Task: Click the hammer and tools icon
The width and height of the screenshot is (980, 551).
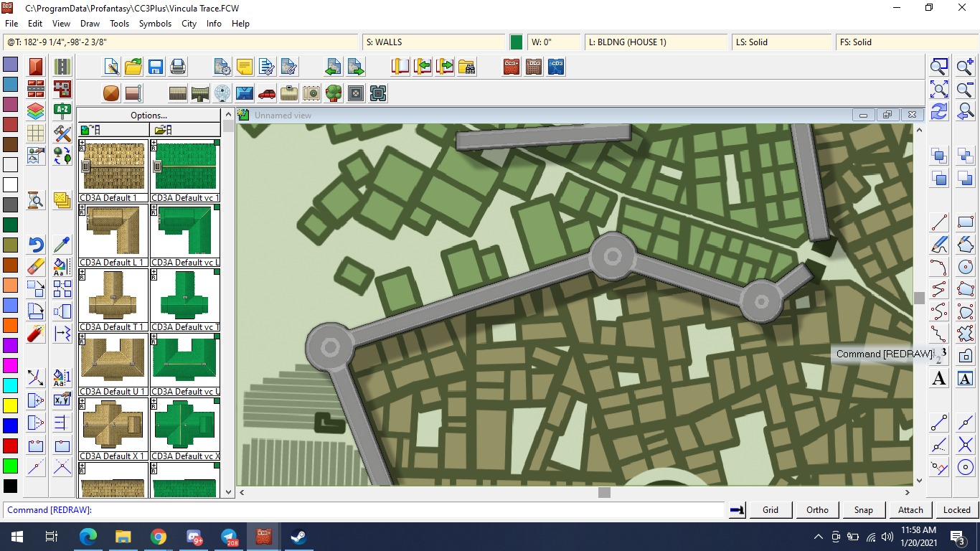Action: click(62, 133)
